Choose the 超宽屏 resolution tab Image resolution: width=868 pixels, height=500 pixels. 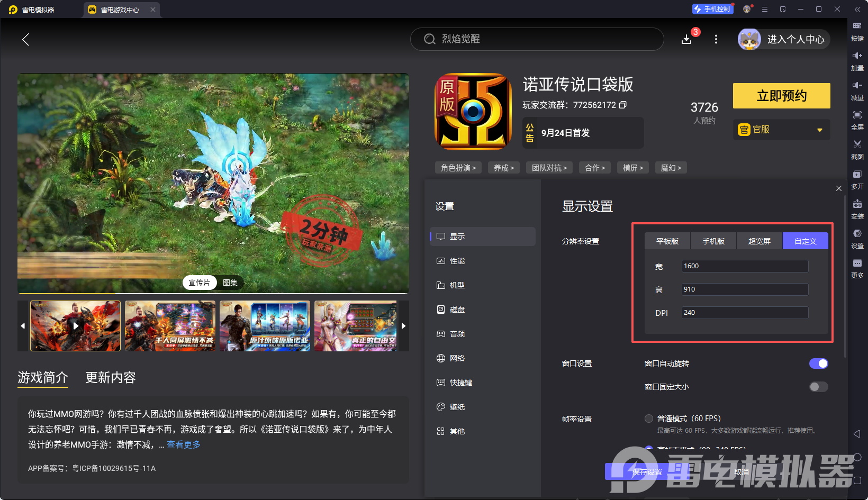(x=759, y=241)
